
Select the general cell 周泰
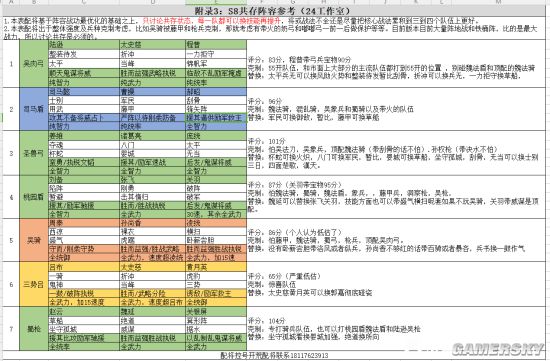[x=84, y=223]
